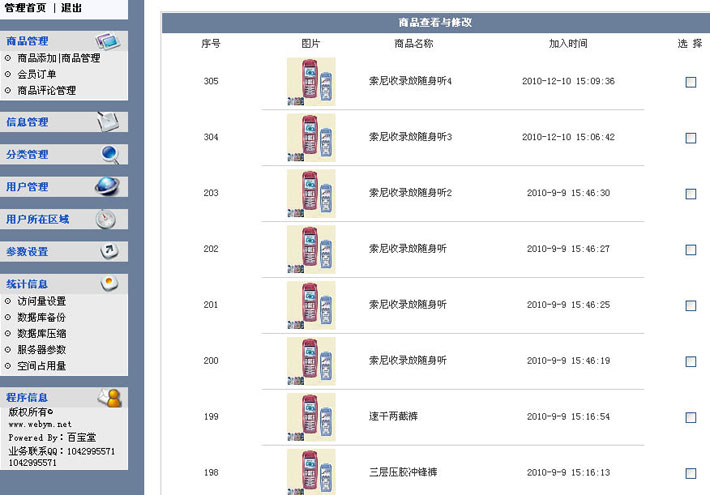
Task: Open the 商品评论管理 sidebar item
Action: (x=47, y=91)
